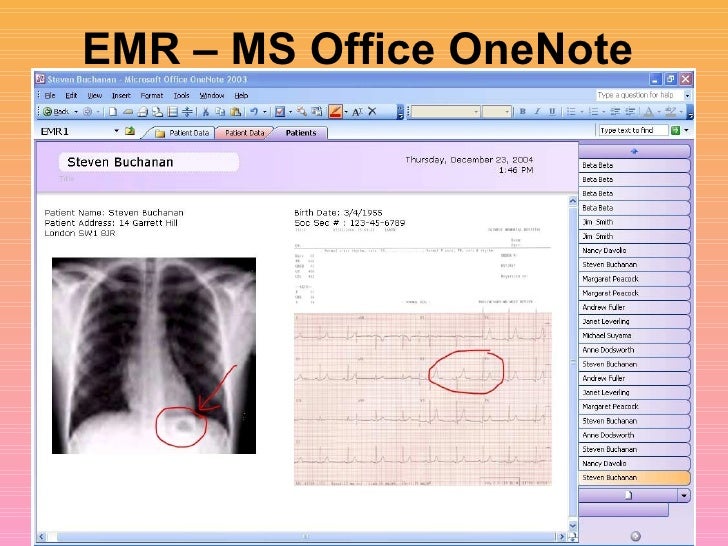Cut selection with scissors icon
This screenshot has width=728, height=546.
click(x=206, y=111)
